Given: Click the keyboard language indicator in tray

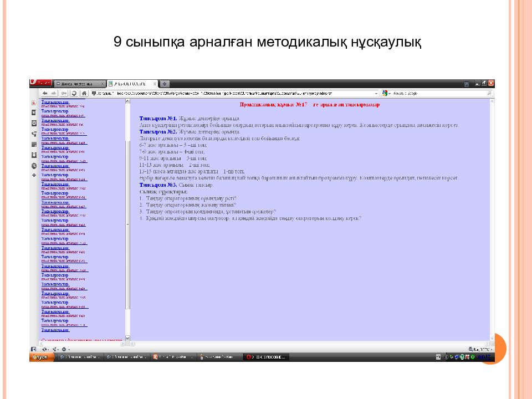Looking at the screenshot, I should (438, 357).
